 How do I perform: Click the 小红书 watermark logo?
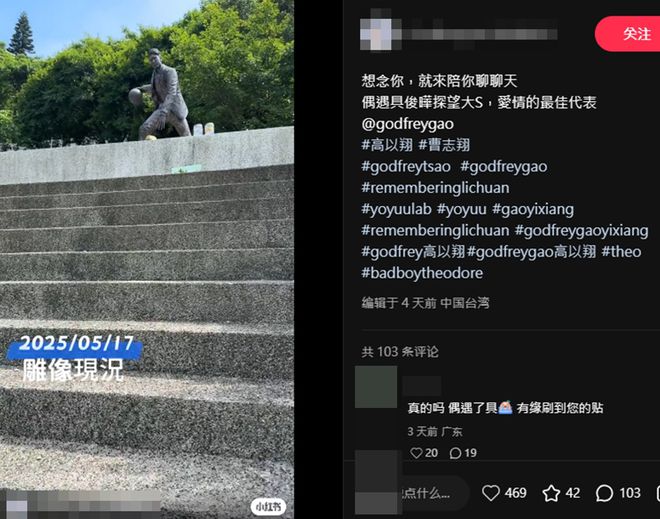point(269,506)
